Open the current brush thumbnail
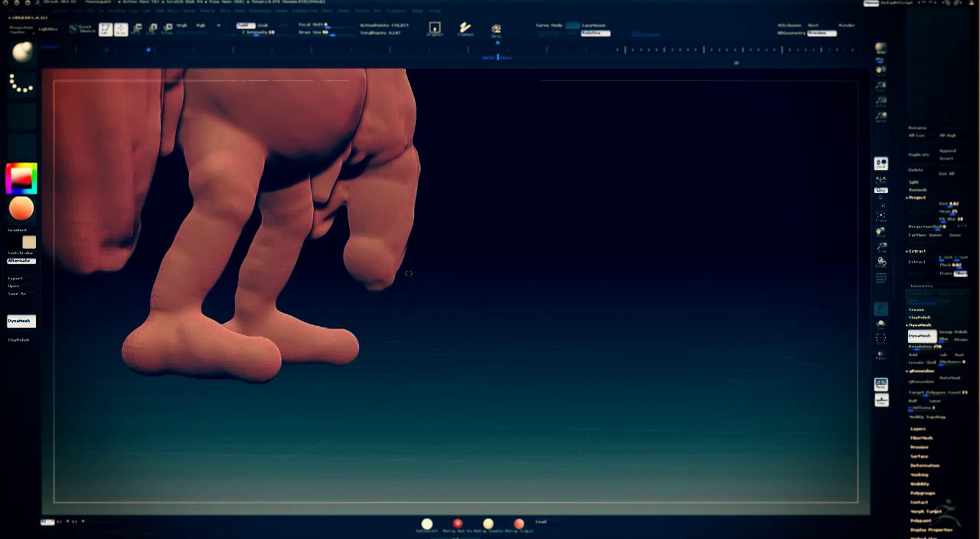This screenshot has width=980, height=539. tap(22, 53)
